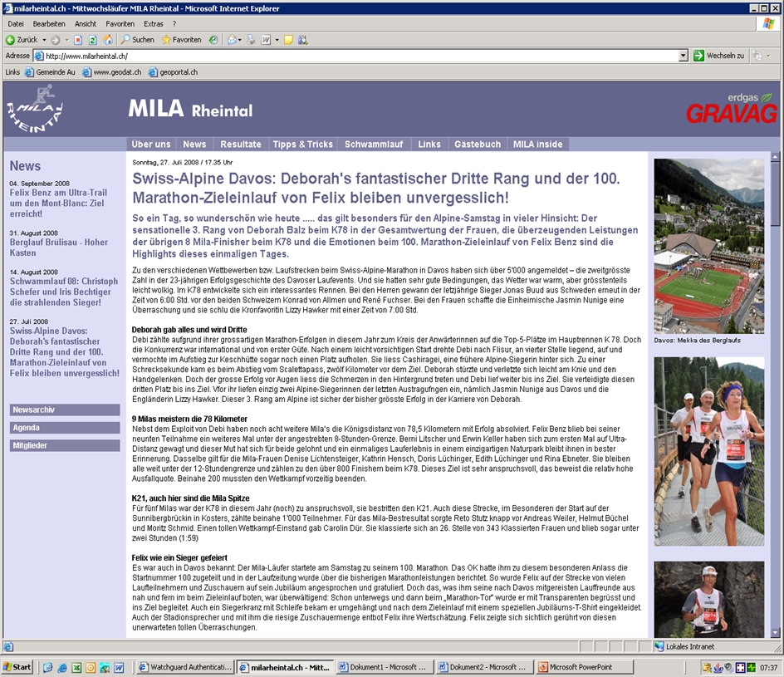Click the page scrollbar up arrow
Image resolution: width=784 pixels, height=677 pixels.
(775, 156)
